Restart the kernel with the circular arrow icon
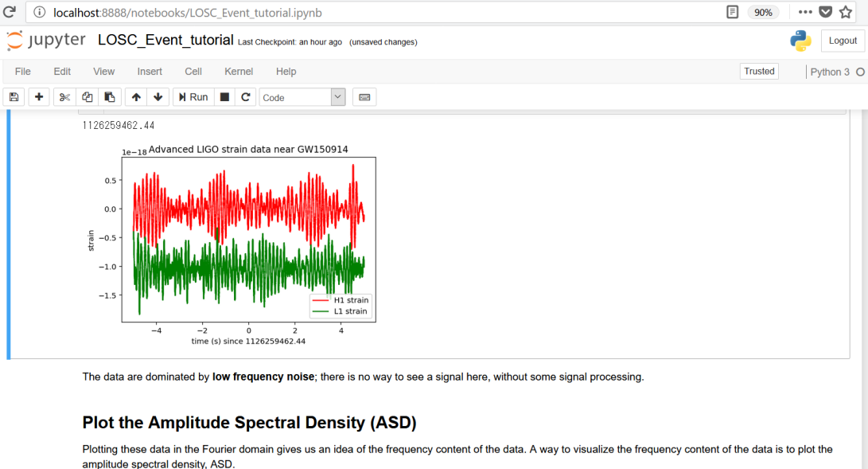This screenshot has width=868, height=469. [246, 97]
